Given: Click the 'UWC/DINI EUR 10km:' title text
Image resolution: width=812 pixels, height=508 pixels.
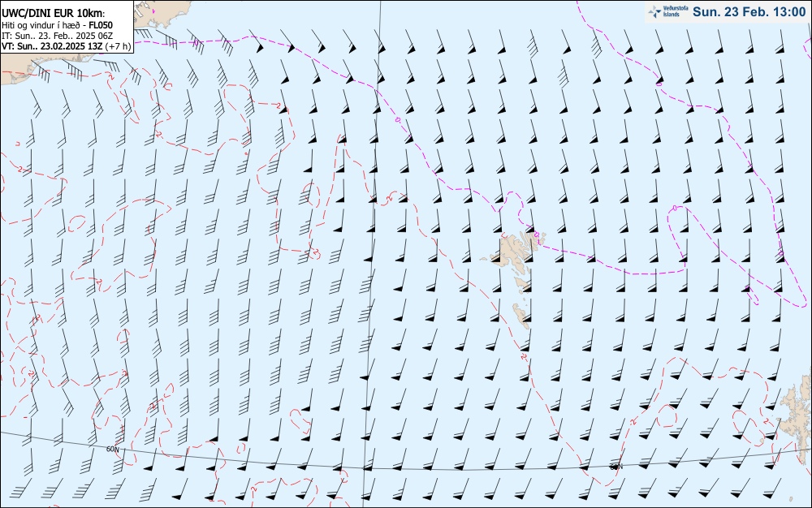Looking at the screenshot, I should (53, 14).
